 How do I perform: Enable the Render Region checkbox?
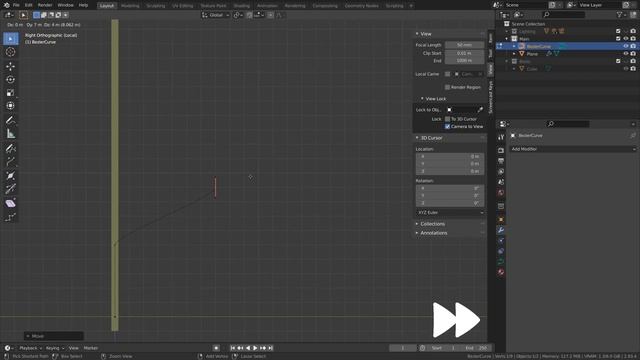[447, 87]
